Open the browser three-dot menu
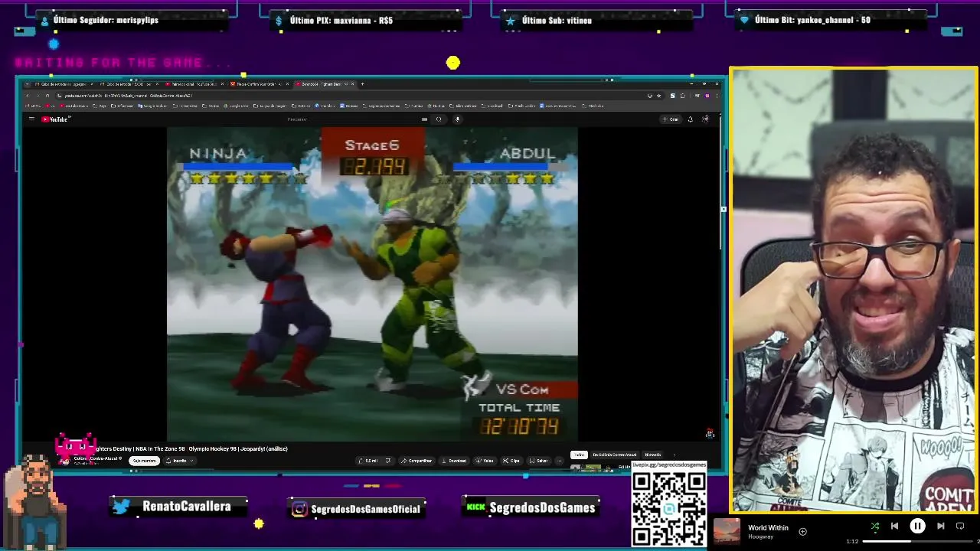Screen dimensions: 980x551 (717, 96)
